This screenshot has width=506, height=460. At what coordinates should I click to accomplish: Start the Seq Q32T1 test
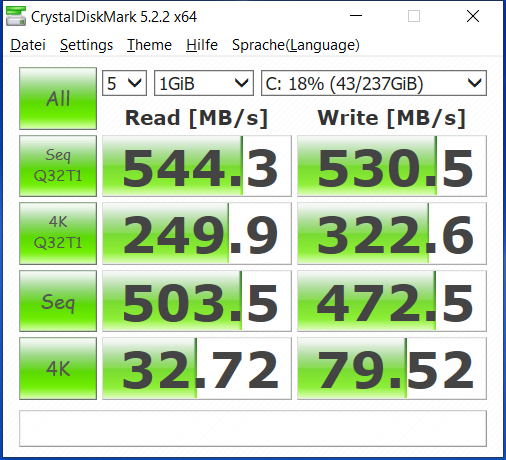coord(58,166)
